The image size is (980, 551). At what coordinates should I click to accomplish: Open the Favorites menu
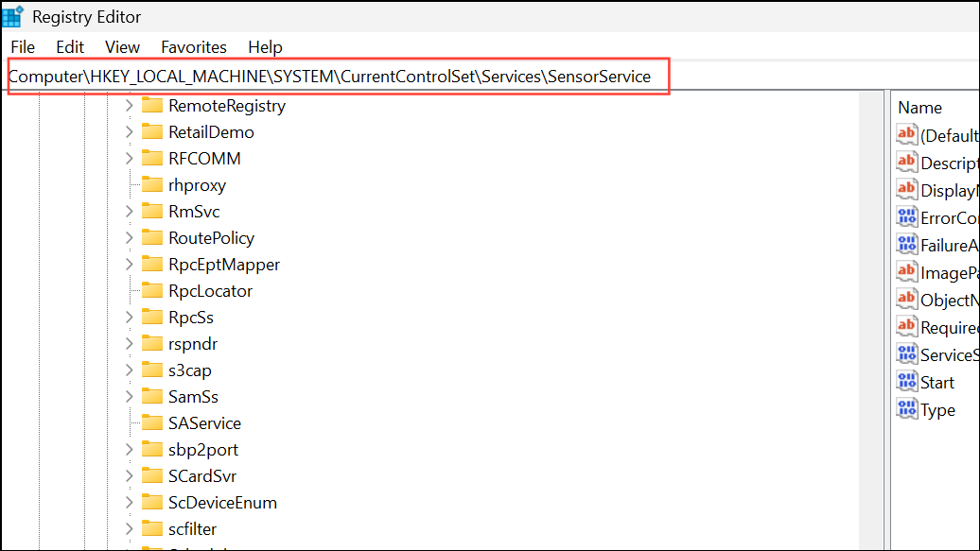193,46
